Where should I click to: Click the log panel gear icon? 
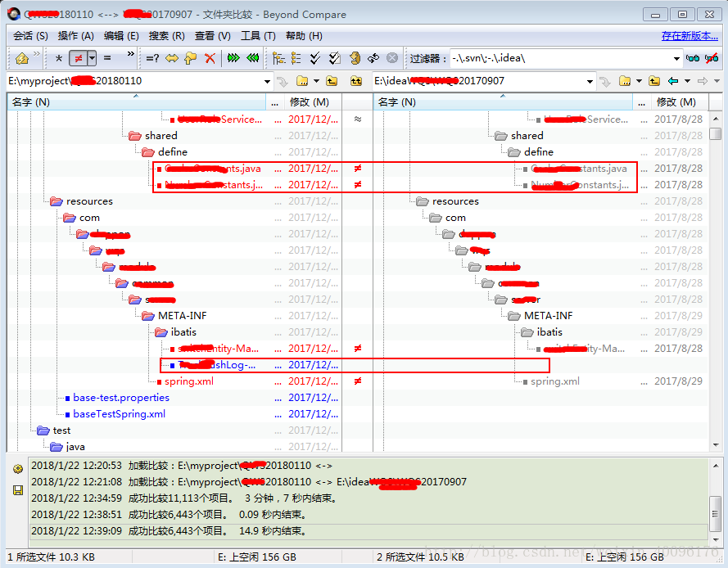click(x=18, y=469)
